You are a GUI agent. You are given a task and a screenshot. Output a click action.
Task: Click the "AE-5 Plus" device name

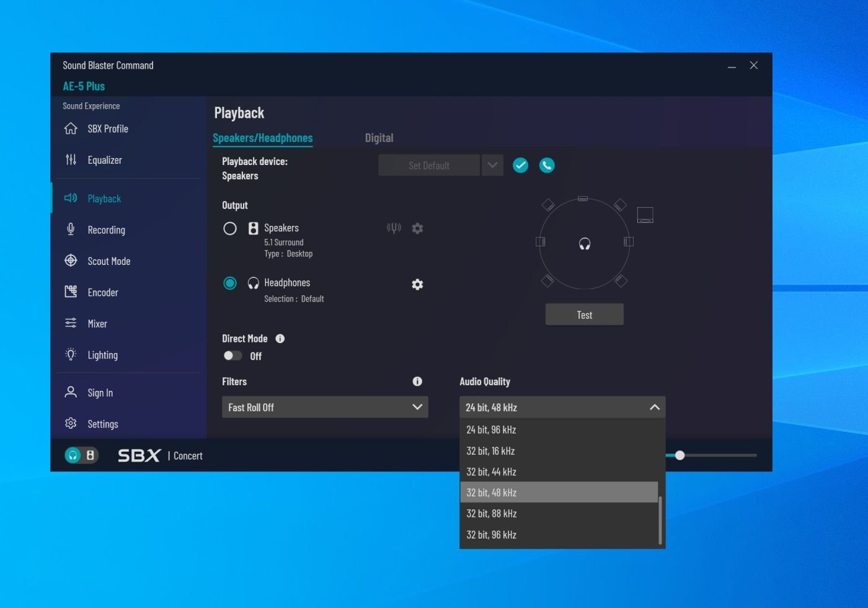84,86
